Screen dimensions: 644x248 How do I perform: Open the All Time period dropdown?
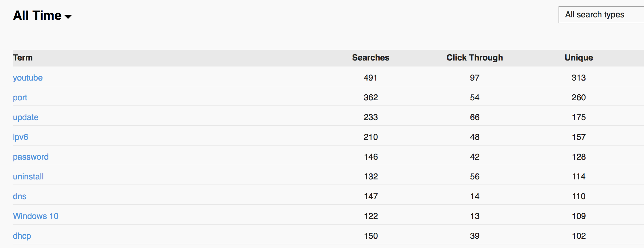(x=42, y=16)
